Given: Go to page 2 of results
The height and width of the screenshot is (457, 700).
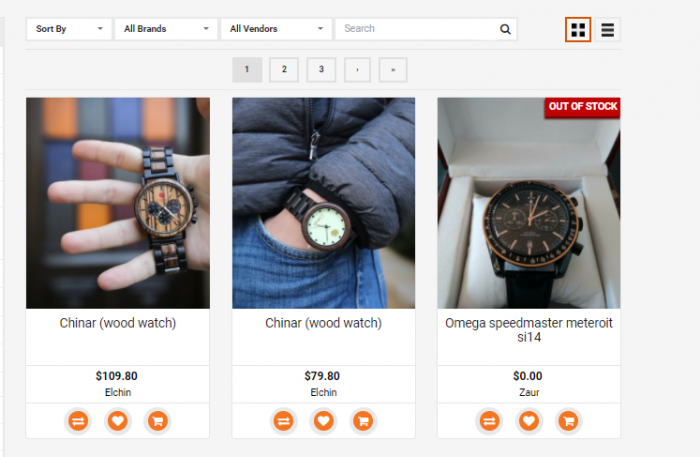Looking at the screenshot, I should 284,69.
